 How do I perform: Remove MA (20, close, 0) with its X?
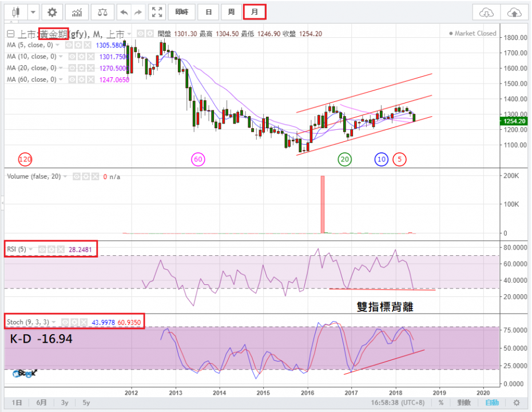91,68
